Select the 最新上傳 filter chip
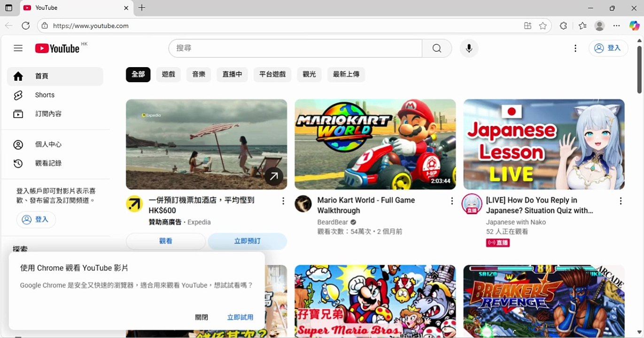644x338 pixels. pyautogui.click(x=346, y=74)
